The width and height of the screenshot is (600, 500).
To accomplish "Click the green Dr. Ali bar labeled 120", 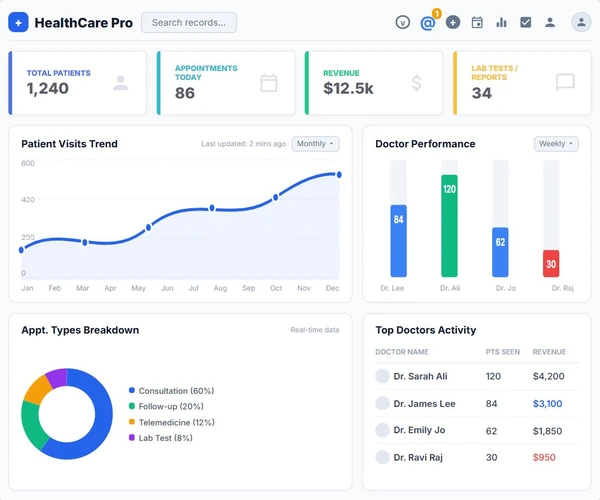I will (x=449, y=226).
